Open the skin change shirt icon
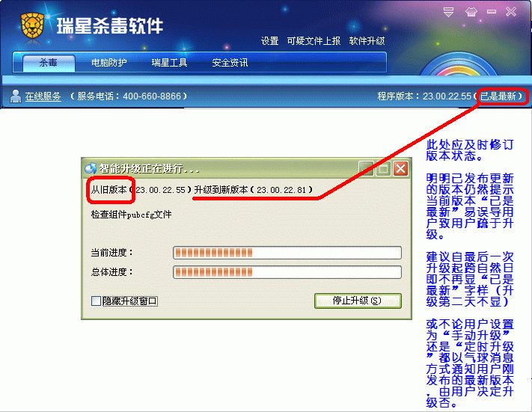532x412 pixels. point(471,12)
